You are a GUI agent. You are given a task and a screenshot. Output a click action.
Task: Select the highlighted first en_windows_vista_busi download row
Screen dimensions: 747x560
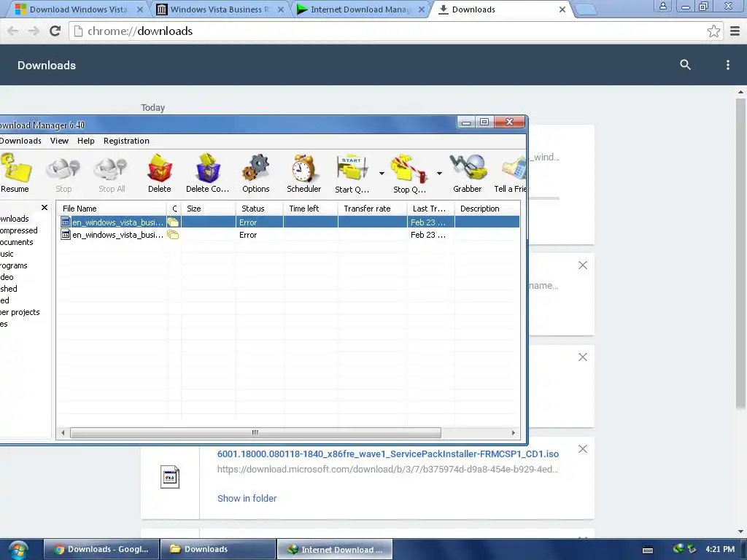pos(290,222)
